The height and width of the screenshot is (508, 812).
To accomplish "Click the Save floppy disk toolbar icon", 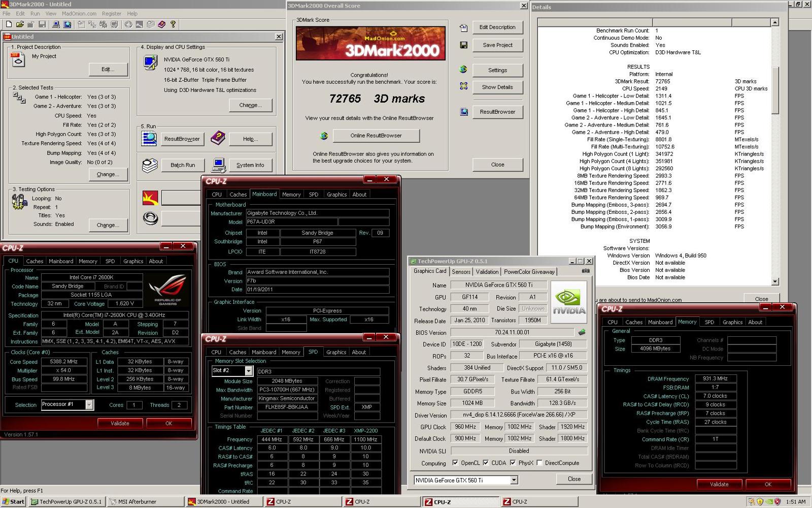I will pos(42,24).
